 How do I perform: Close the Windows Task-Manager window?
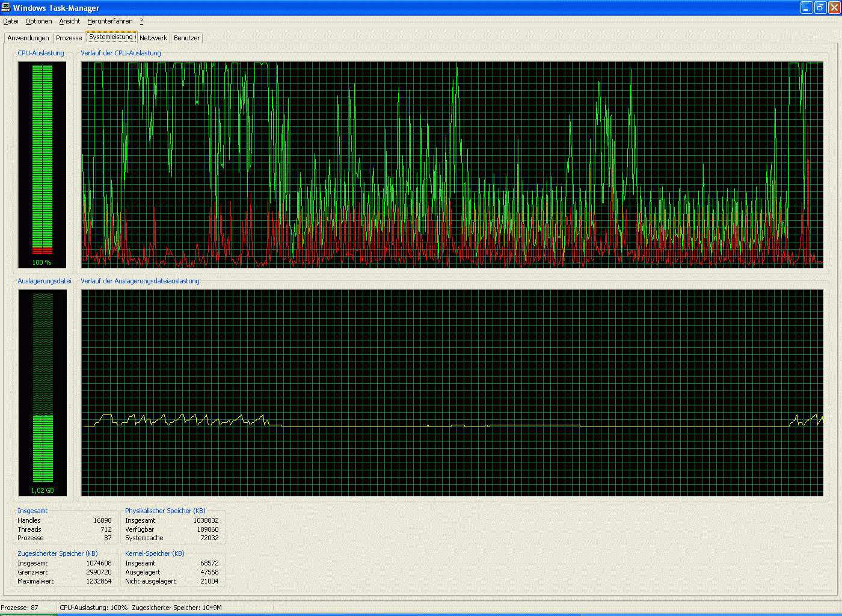(834, 7)
